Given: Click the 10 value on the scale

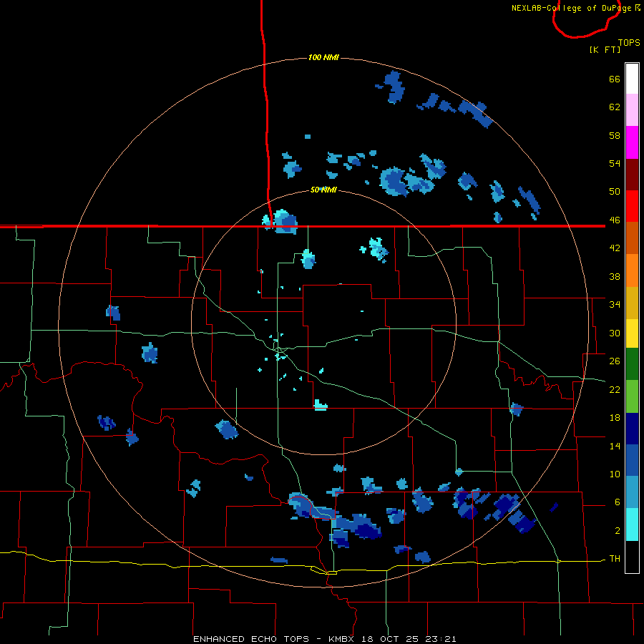Looking at the screenshot, I should pyautogui.click(x=615, y=474).
